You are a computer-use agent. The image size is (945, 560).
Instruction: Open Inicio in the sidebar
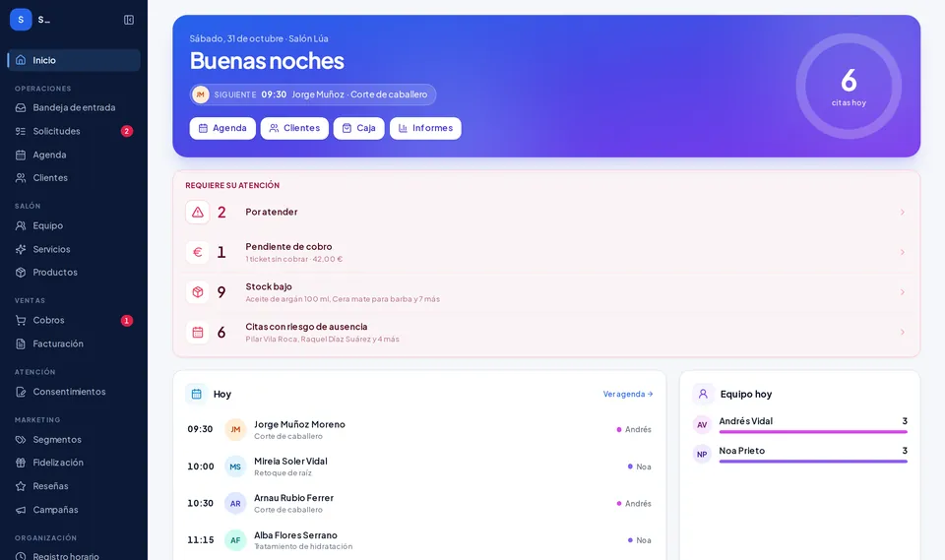coord(74,60)
